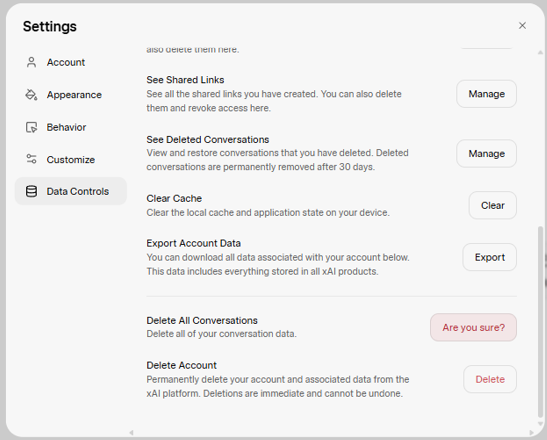
Task: Close the Settings dialog with X
Action: 522,25
